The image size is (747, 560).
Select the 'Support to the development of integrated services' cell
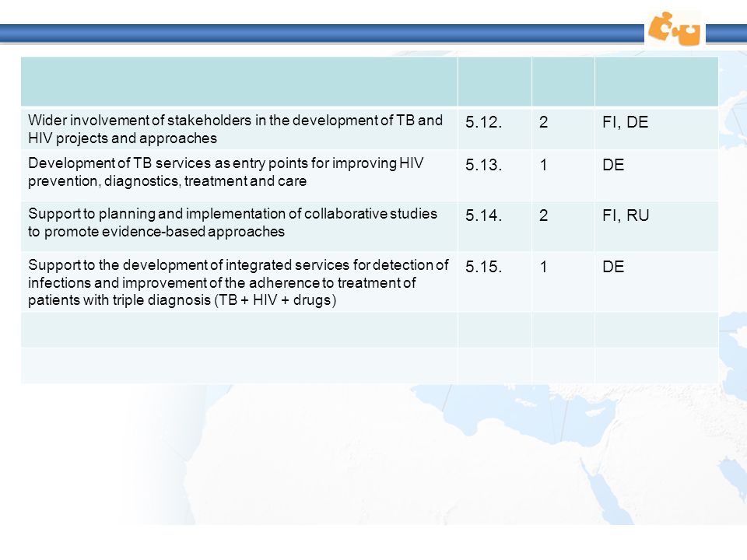coord(239,282)
